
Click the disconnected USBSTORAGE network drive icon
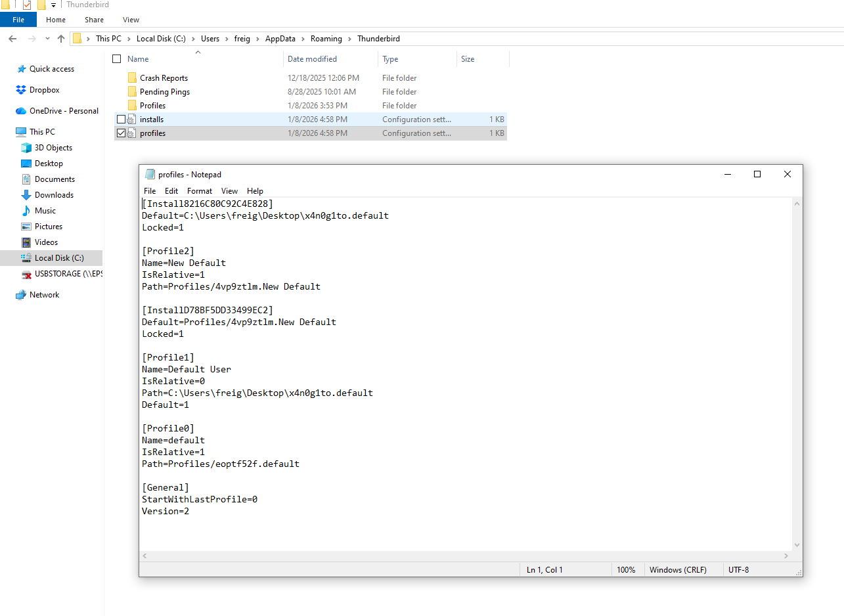tap(26, 274)
